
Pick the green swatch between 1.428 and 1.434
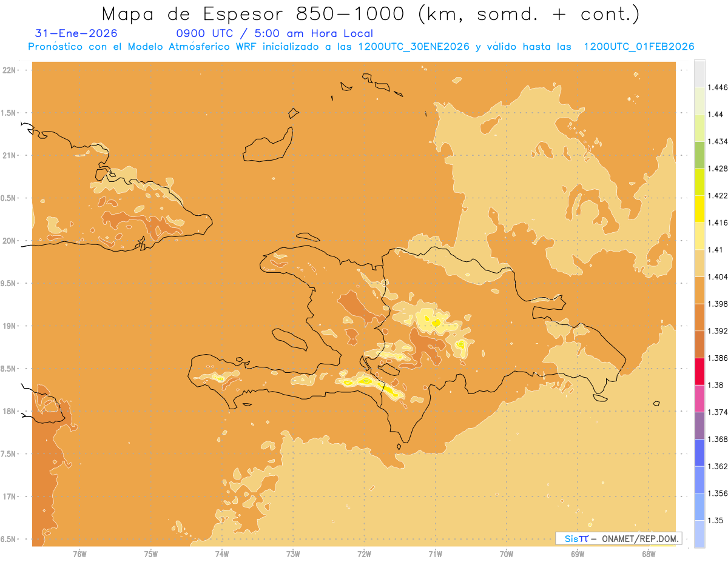[x=699, y=155]
